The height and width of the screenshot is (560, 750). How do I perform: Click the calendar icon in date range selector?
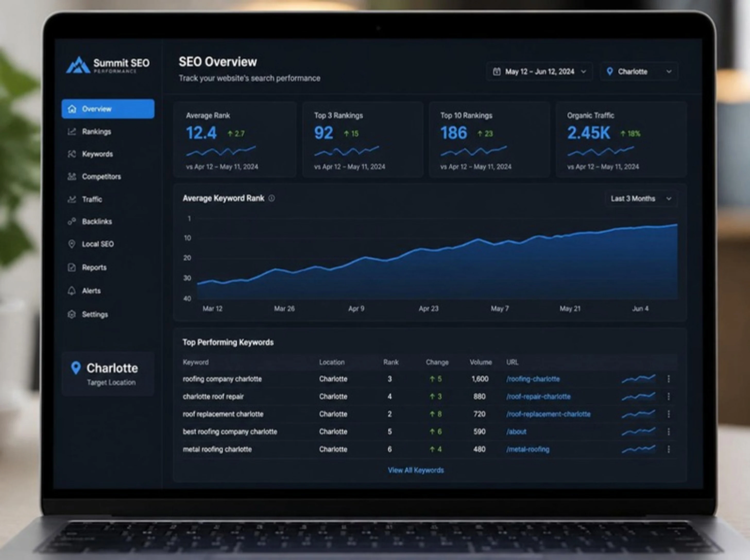497,72
